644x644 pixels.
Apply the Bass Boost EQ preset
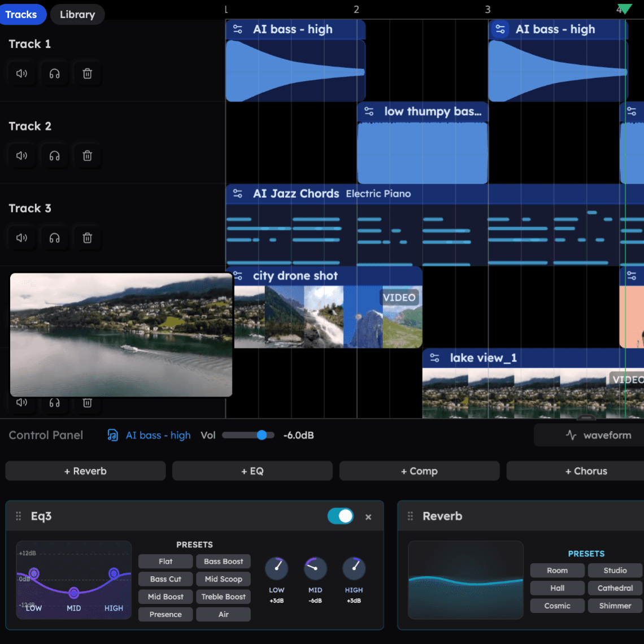coord(223,562)
